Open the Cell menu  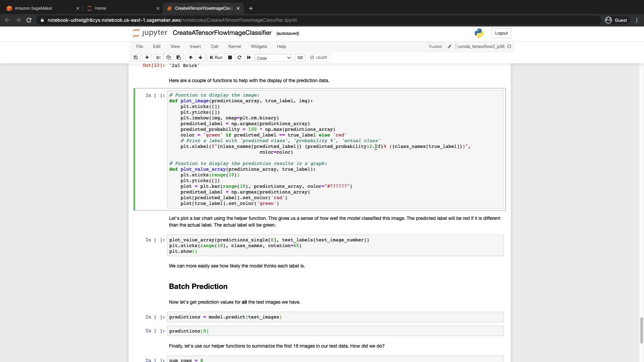pyautogui.click(x=214, y=47)
